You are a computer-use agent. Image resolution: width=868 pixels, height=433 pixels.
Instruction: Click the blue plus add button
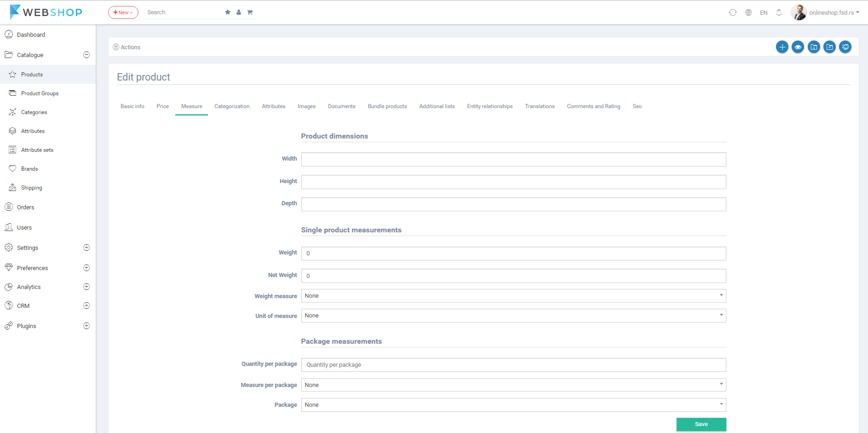[782, 47]
